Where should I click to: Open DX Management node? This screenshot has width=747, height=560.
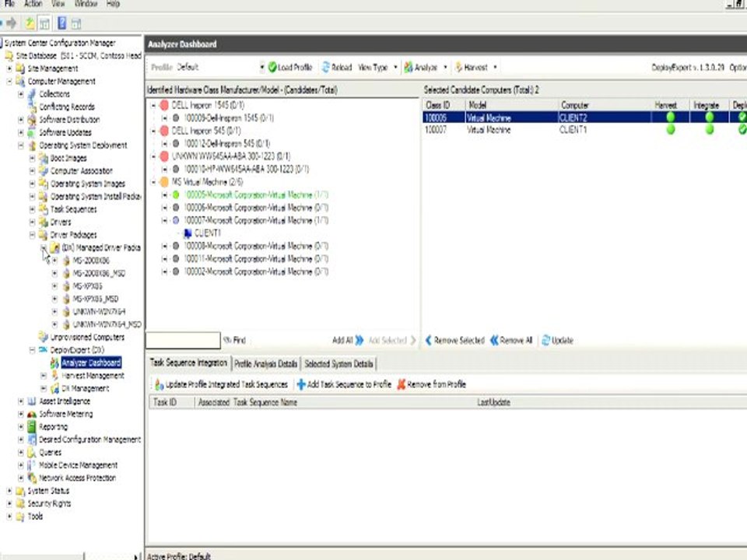pyautogui.click(x=86, y=389)
